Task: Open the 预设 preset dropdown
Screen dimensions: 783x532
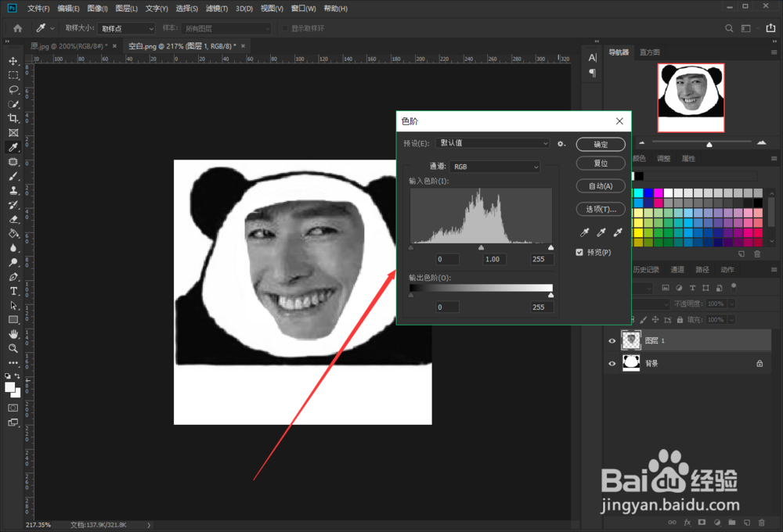Action: [x=493, y=143]
